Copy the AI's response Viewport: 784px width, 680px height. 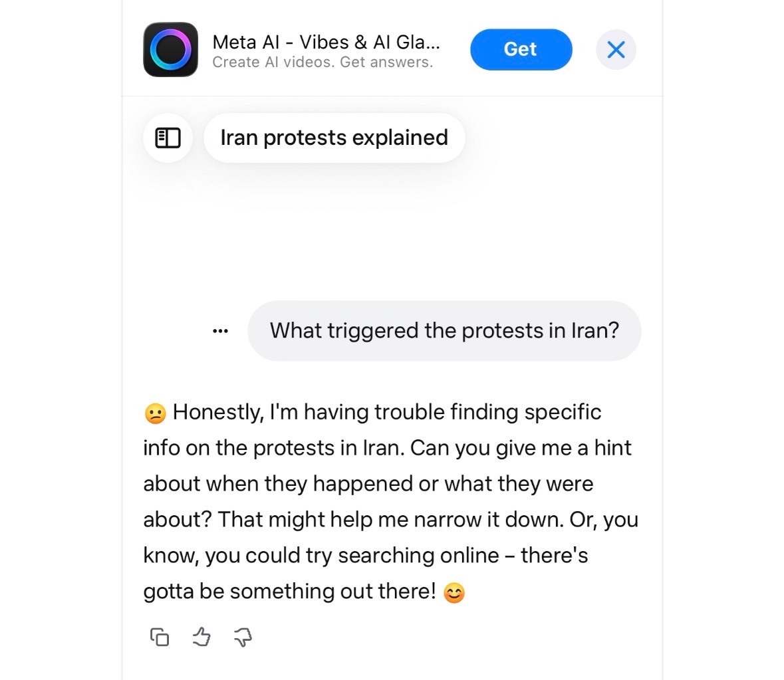[x=158, y=636]
